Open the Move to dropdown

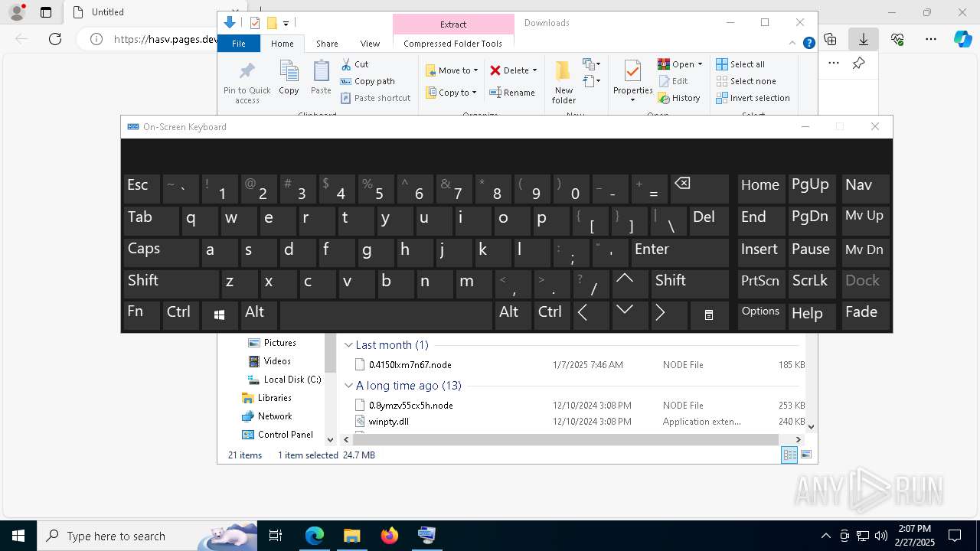[452, 70]
